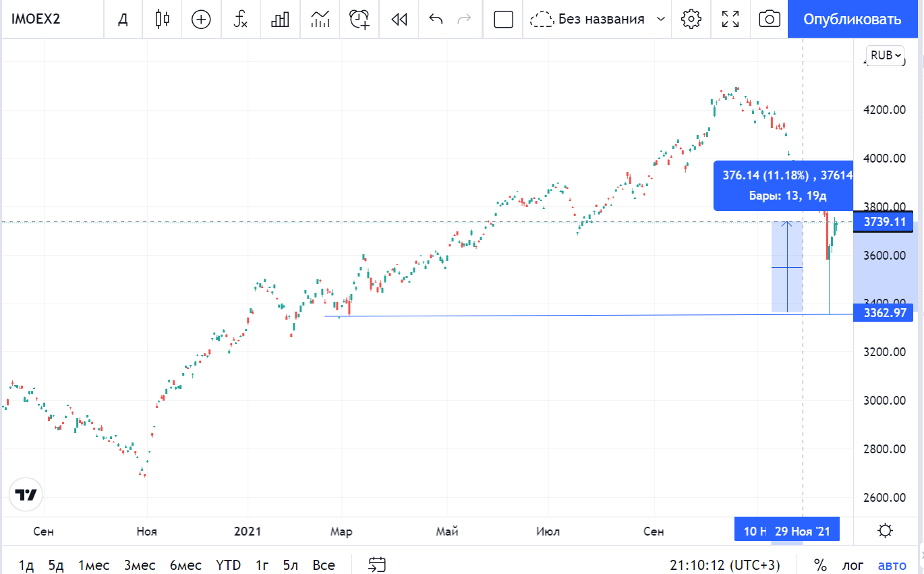Start bar replay with rewind icon

coord(400,19)
